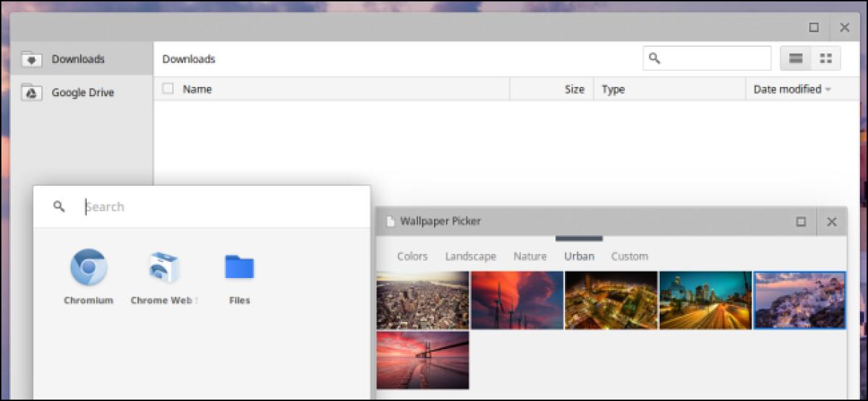Sort files by Type column
Screen dimensions: 868x401
click(613, 89)
